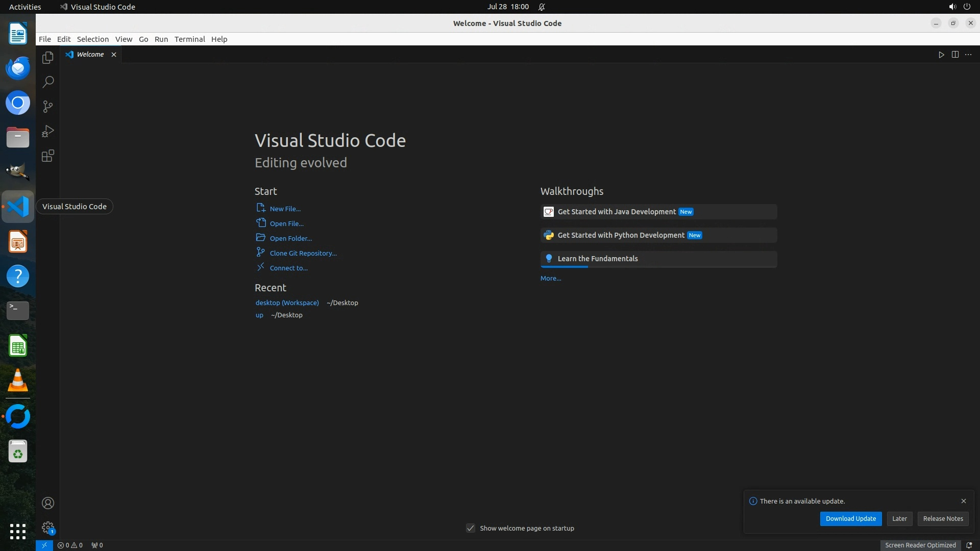Select the Welcome tab
The height and width of the screenshot is (551, 980).
tap(90, 55)
